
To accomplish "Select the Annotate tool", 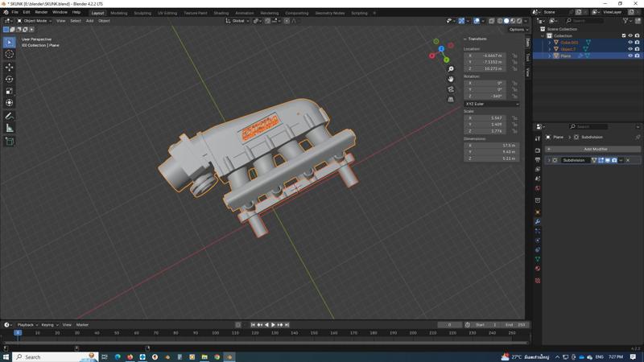I will click(x=10, y=116).
